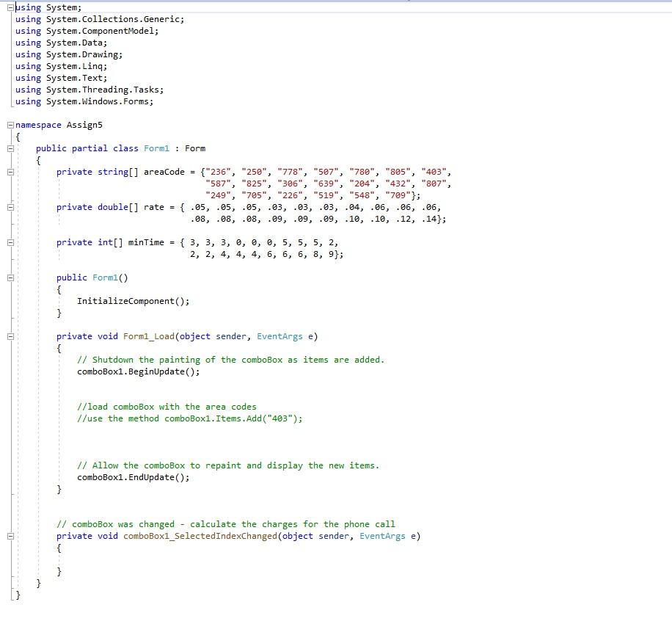Collapse the namespace Assign5 block
Screen dimensions: 672x624
(x=10, y=126)
